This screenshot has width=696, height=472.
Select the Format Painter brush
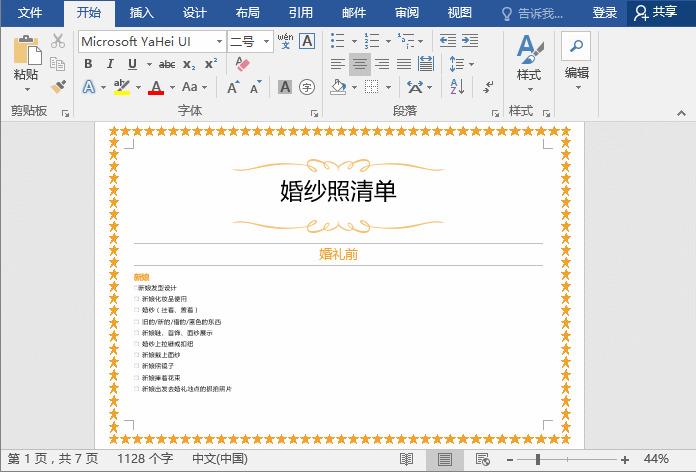tap(58, 86)
